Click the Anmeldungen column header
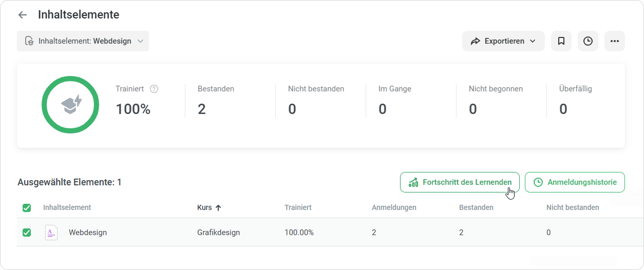Screen dimensions: 644x270 click(x=394, y=207)
